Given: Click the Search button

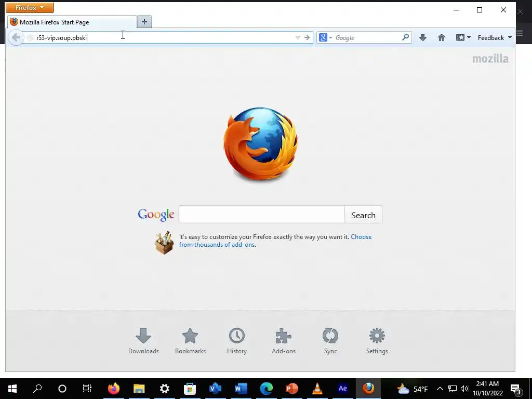Looking at the screenshot, I should [x=363, y=215].
